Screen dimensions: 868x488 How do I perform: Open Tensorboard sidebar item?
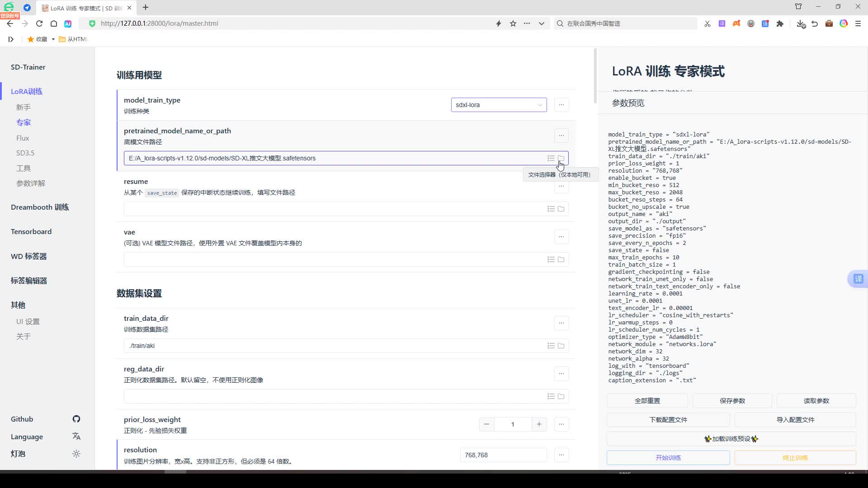click(31, 231)
